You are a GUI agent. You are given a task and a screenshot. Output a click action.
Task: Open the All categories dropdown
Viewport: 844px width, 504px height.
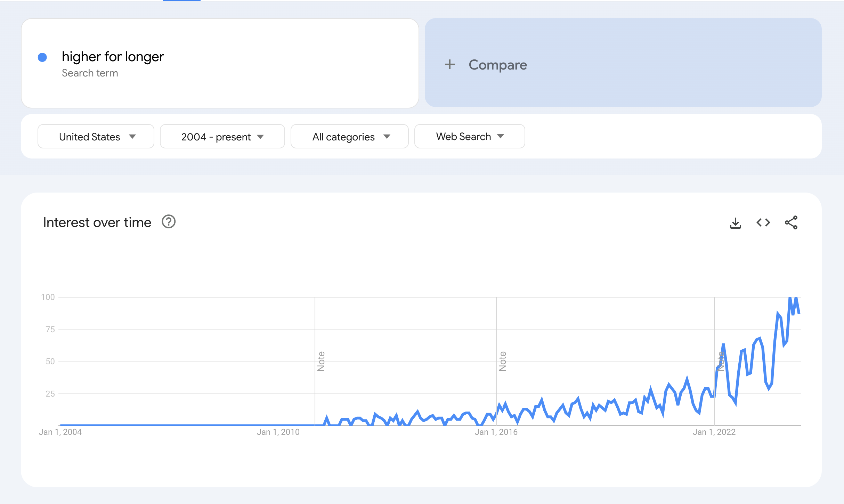[349, 137]
